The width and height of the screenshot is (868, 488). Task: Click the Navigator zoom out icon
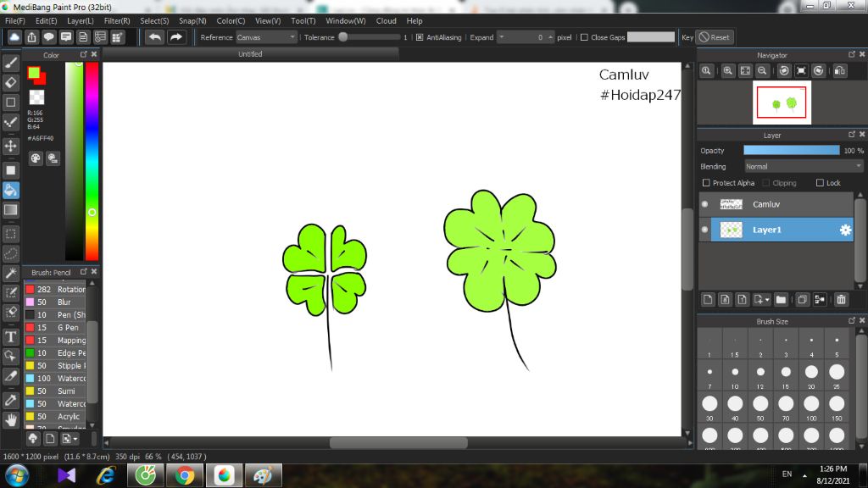(x=762, y=71)
